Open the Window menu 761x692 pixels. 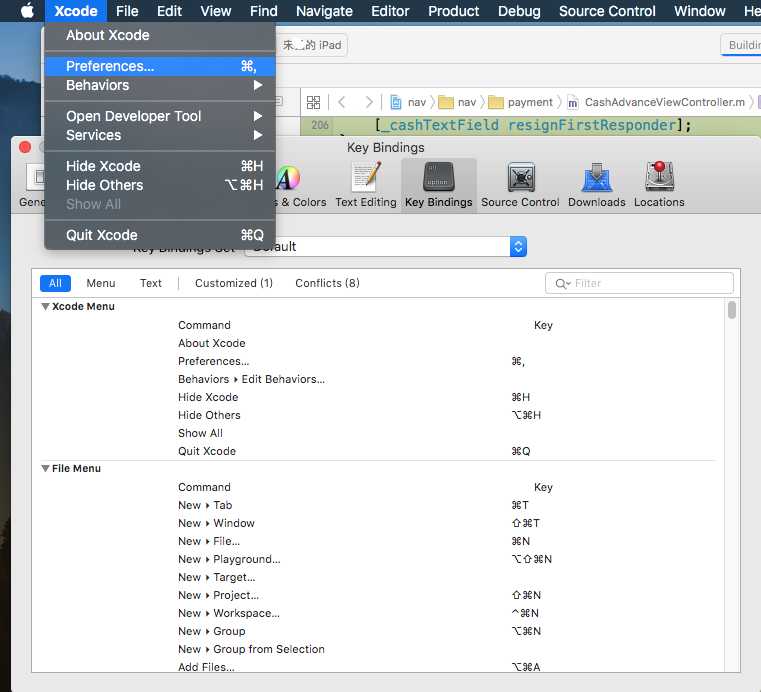(x=699, y=11)
